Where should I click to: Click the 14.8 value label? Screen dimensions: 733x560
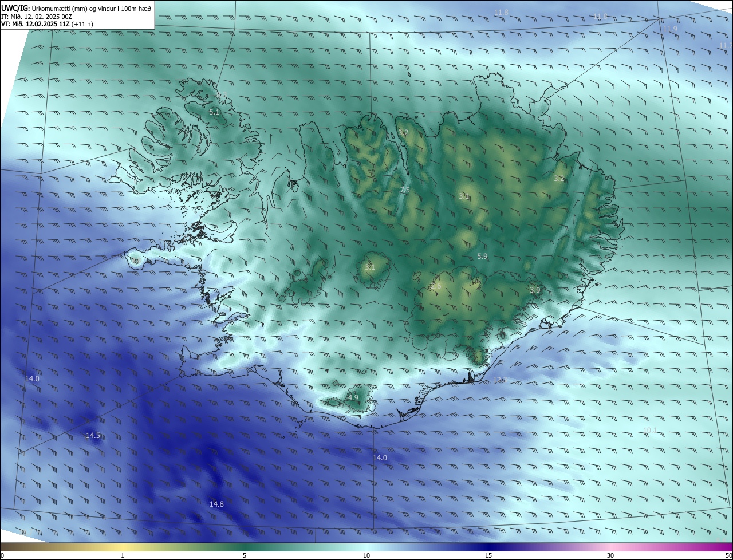(x=216, y=504)
